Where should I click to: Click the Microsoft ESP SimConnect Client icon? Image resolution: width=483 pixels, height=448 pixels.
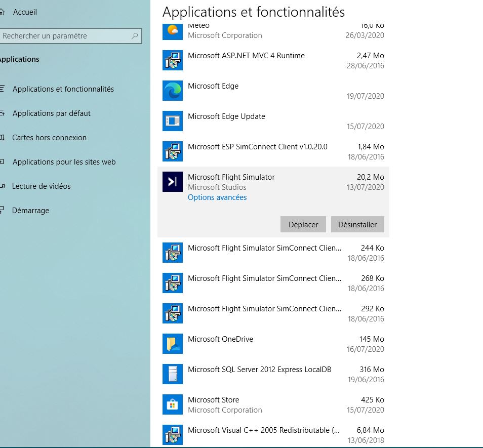click(173, 151)
